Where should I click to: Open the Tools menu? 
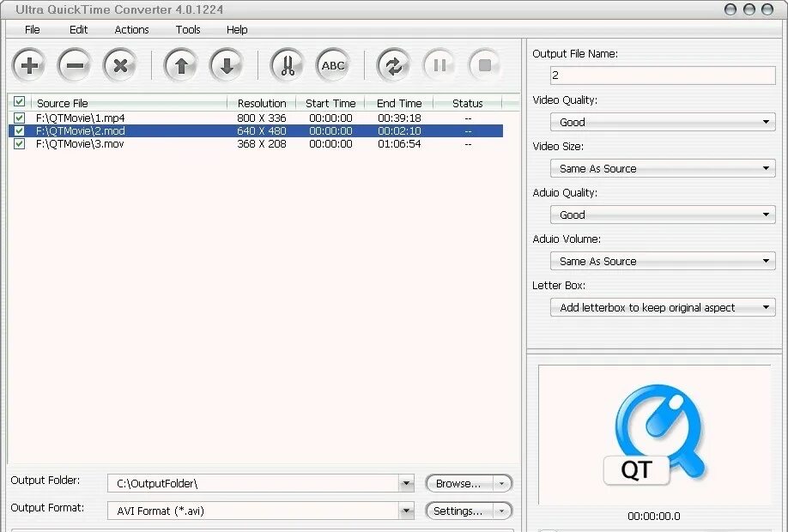pos(188,30)
